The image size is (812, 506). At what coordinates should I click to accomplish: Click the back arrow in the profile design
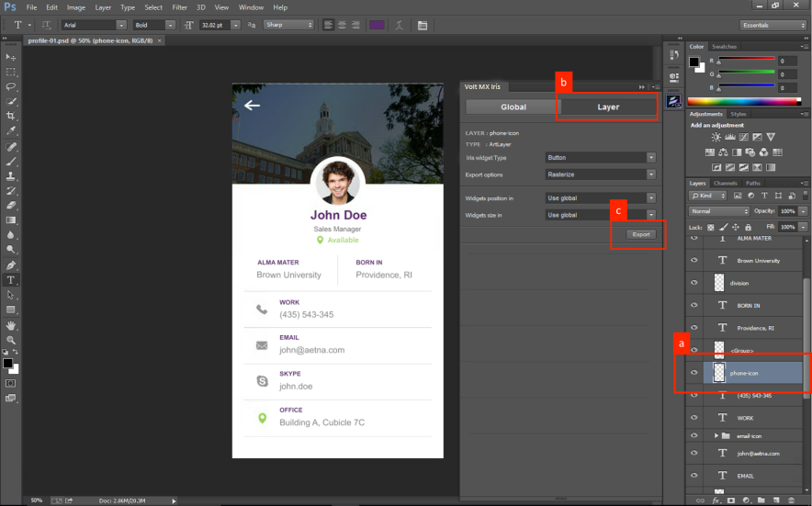(252, 106)
